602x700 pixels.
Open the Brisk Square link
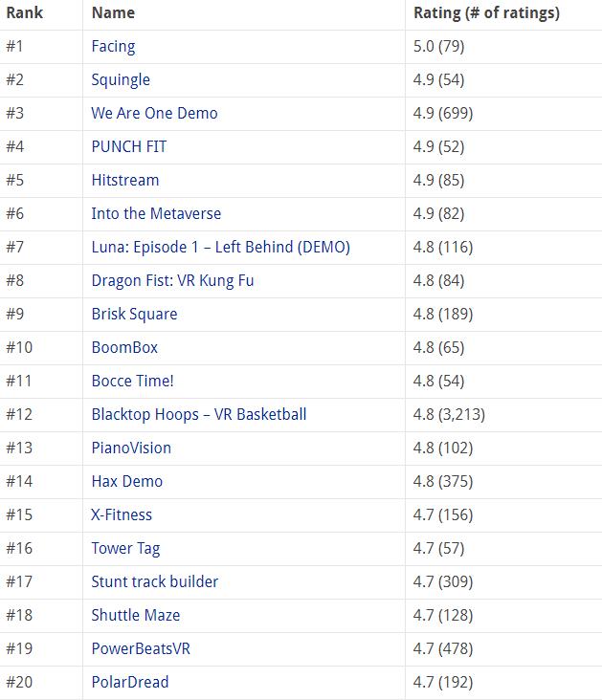click(x=134, y=314)
